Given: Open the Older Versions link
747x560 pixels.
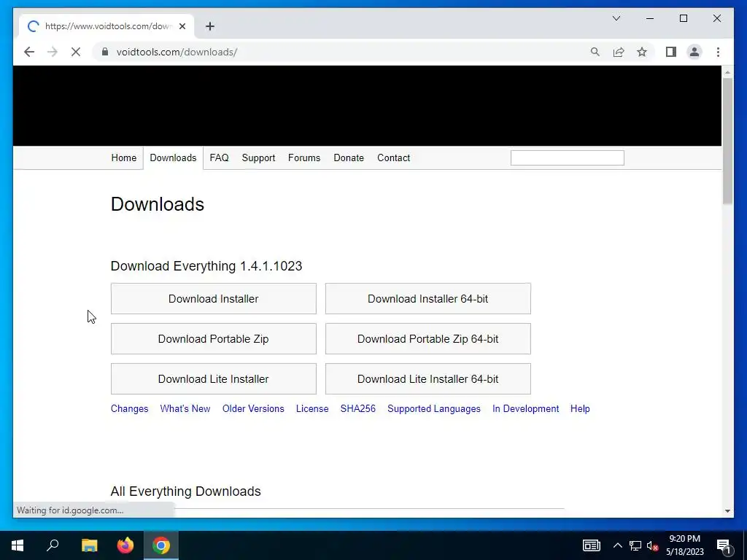Looking at the screenshot, I should [253, 408].
